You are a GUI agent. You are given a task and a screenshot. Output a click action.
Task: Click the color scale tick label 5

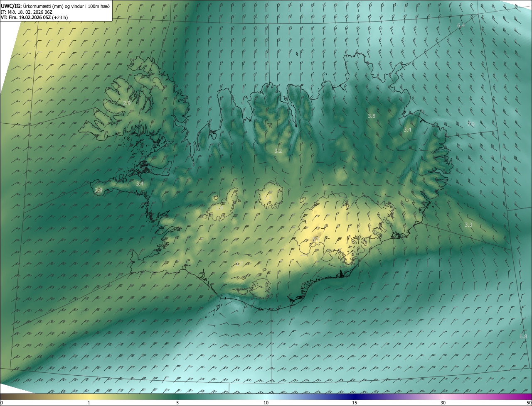[177, 403]
